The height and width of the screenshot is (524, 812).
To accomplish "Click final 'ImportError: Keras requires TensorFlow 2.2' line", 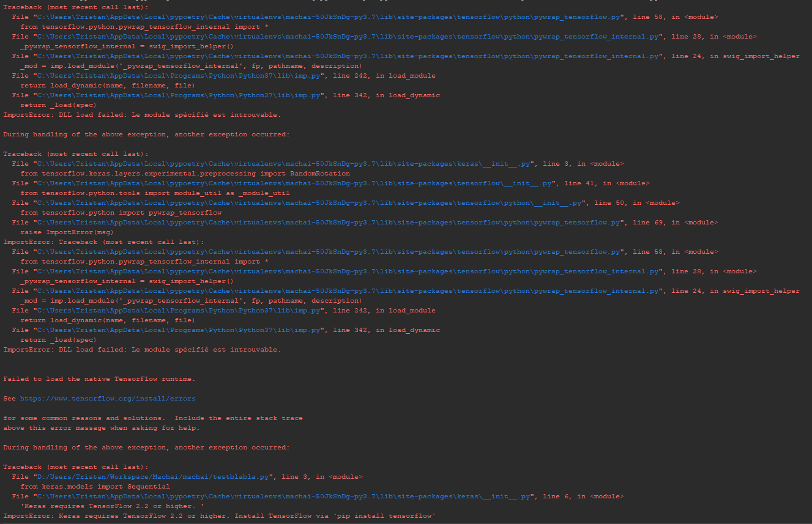I will tap(219, 516).
